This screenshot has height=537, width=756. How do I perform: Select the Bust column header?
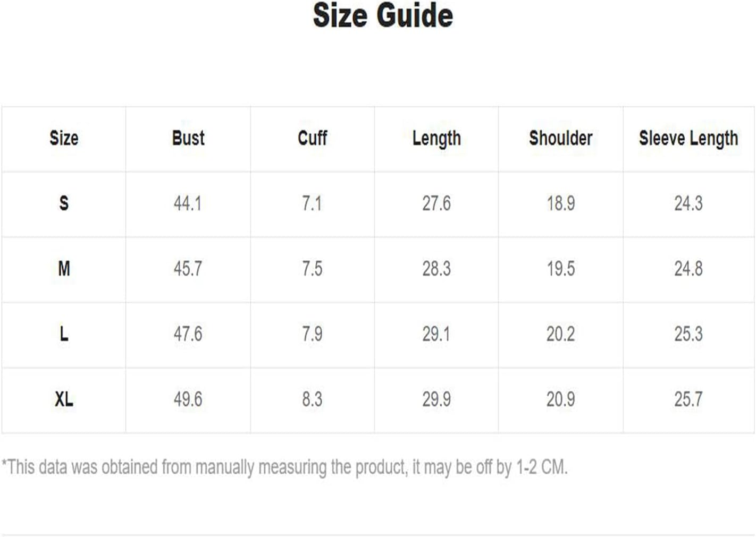click(188, 138)
